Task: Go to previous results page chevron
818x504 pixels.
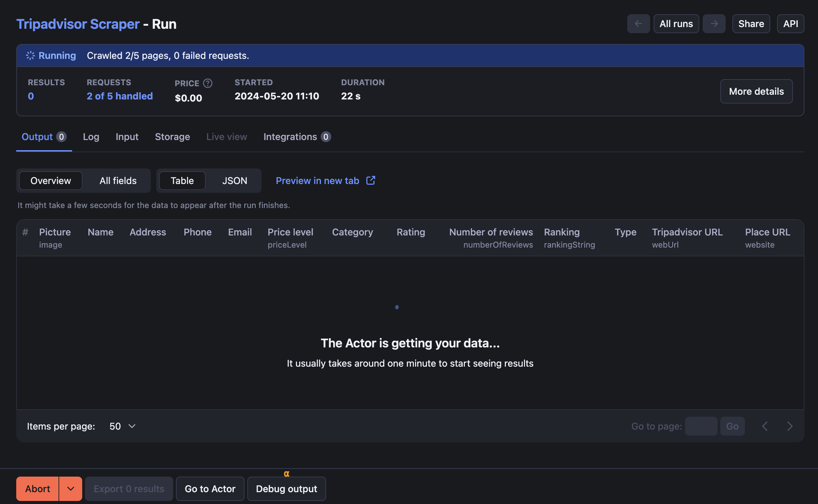Action: click(x=765, y=426)
